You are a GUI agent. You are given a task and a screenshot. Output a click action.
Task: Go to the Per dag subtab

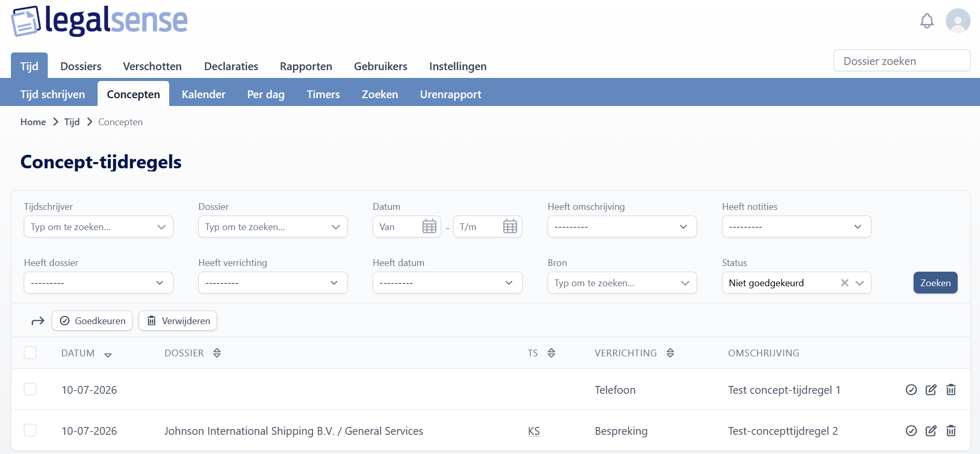pyautogui.click(x=266, y=94)
